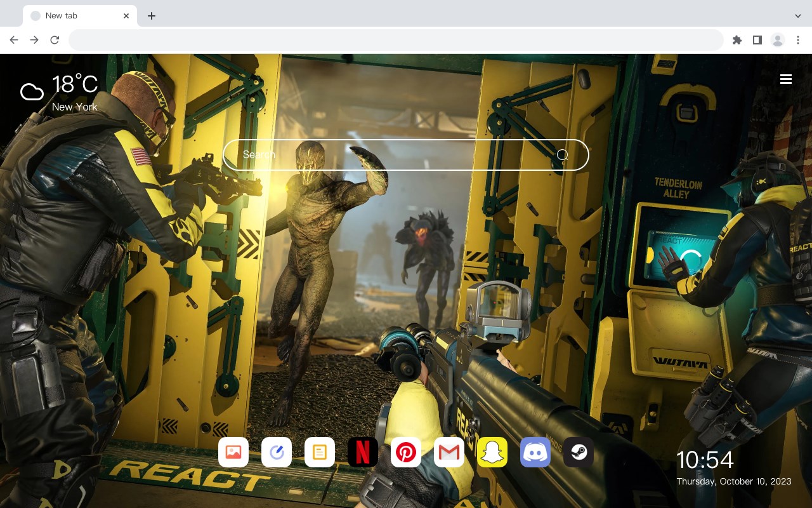Open the Extensions puzzle icon
Image resolution: width=812 pixels, height=508 pixels.
click(x=737, y=40)
